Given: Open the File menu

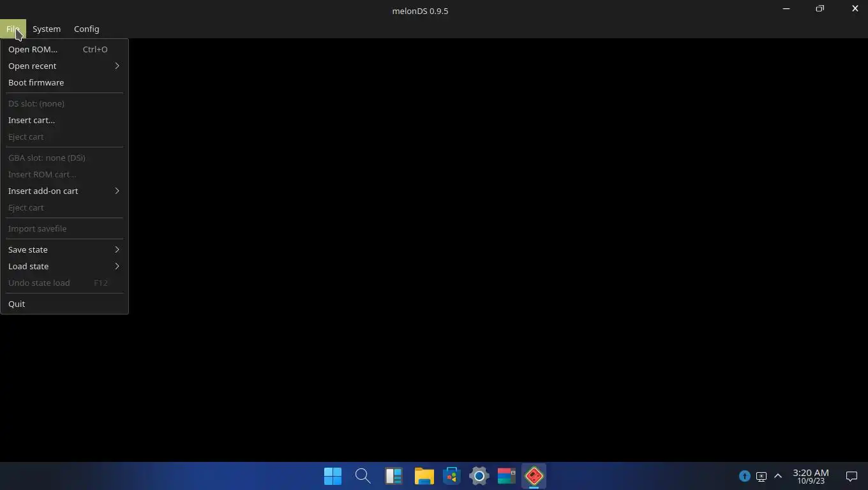Looking at the screenshot, I should (x=13, y=29).
